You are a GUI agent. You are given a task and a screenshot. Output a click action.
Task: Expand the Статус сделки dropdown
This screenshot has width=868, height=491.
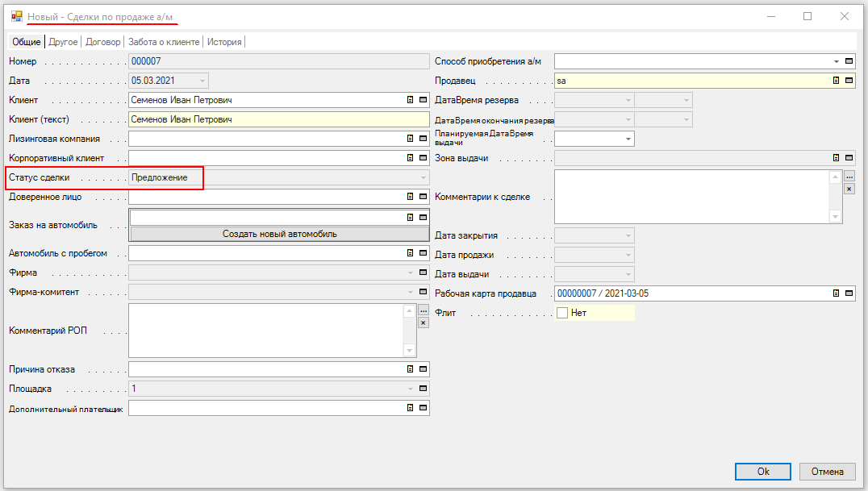click(422, 177)
